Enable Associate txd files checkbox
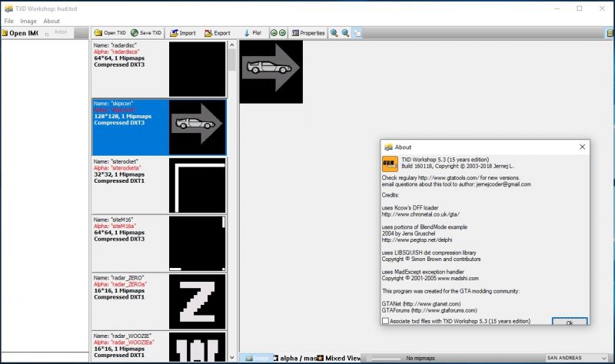Screen dimensions: 615x364 click(386, 321)
